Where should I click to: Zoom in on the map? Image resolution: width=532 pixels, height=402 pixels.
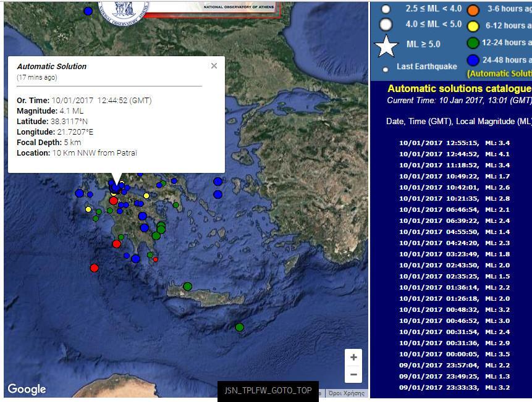(353, 358)
